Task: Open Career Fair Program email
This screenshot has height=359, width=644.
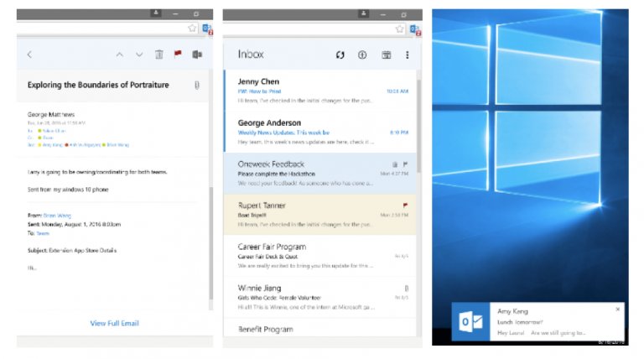Action: pos(320,256)
